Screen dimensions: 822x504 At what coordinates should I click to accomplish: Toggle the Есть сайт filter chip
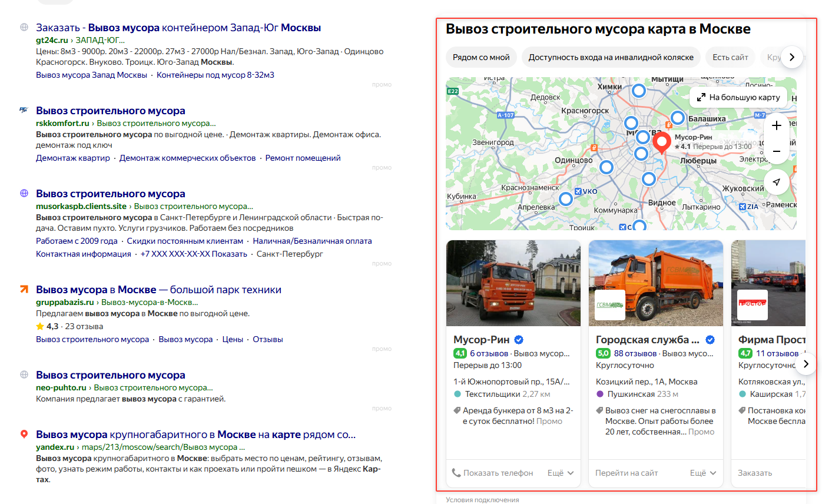[730, 57]
